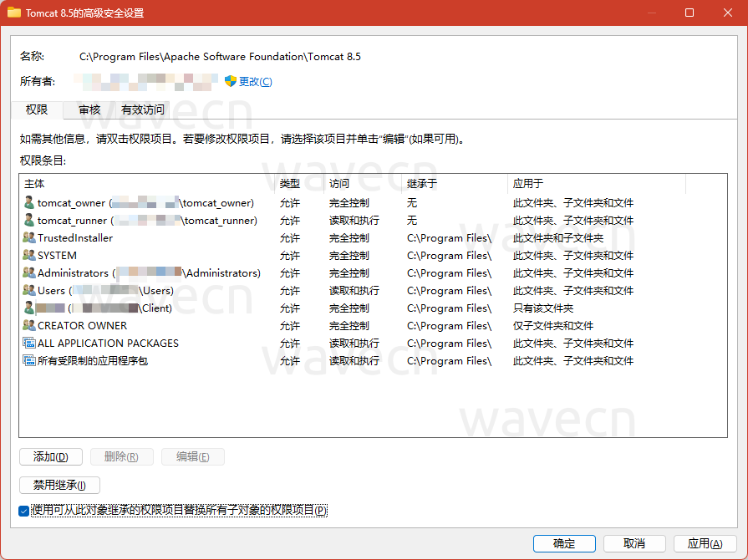Screen dimensions: 748x560
Task: Click 此文件夹和子文件夹 in TrustedInstaller row
Action: 558,238
